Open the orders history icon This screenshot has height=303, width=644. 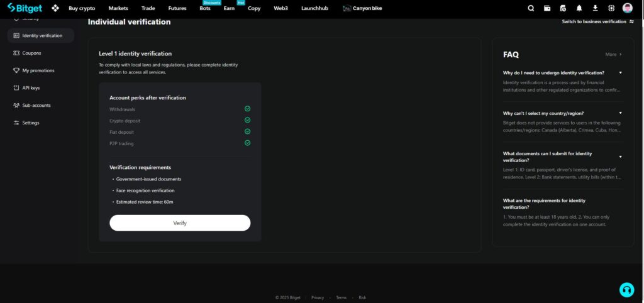click(563, 8)
